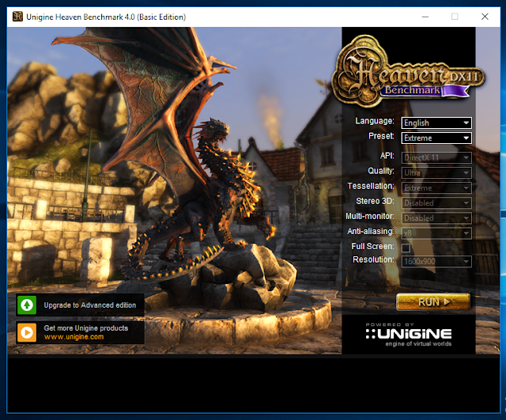Click the Multi-monitor label
This screenshot has width=506, height=420.
370,216
